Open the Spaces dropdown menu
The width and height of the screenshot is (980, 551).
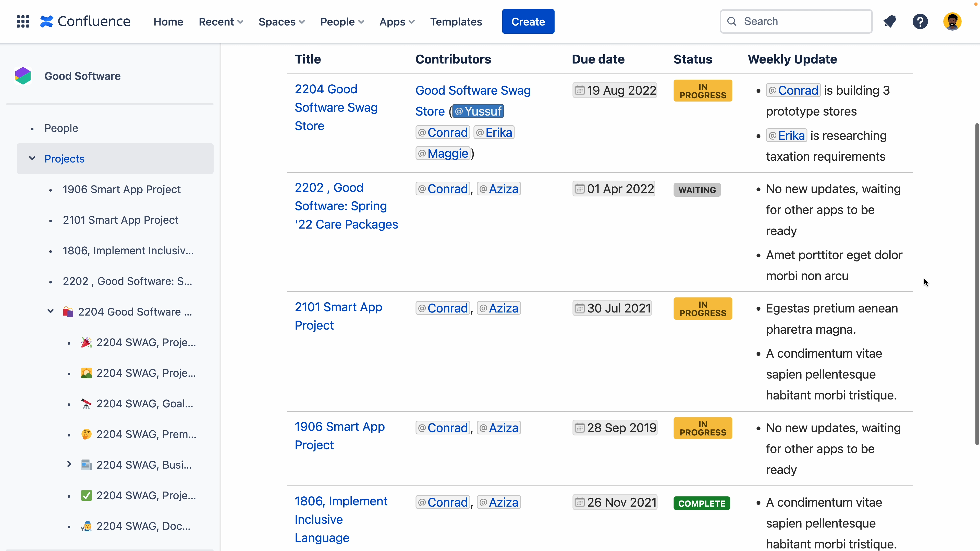click(281, 22)
